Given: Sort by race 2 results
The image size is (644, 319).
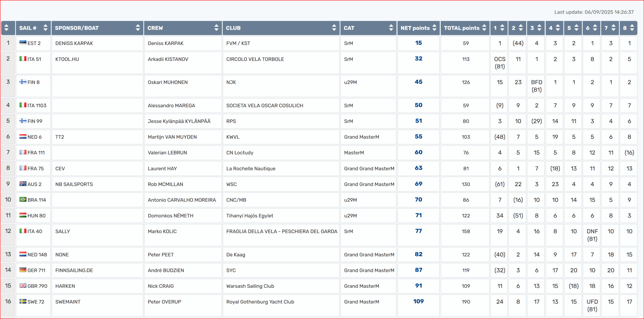Looking at the screenshot, I should [521, 28].
